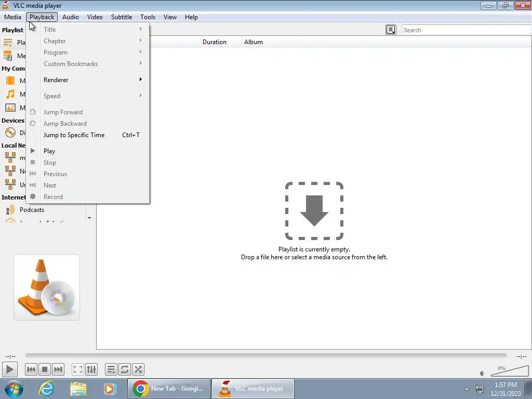Sort playlist by Album column
This screenshot has width=532, height=399.
click(254, 42)
